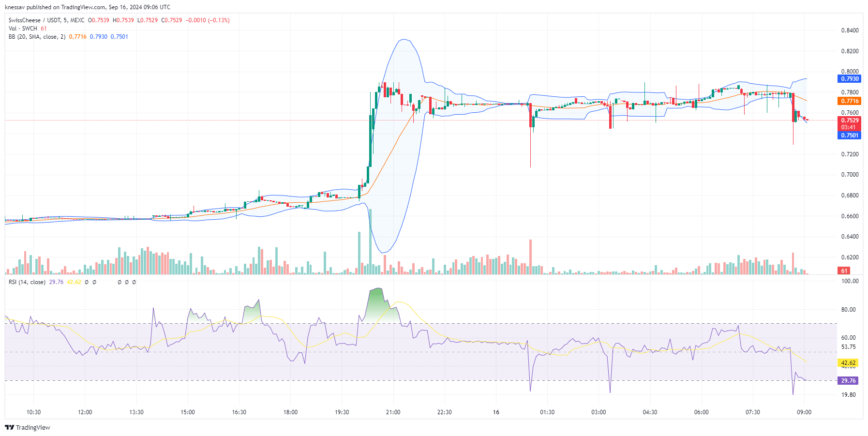Click the 10:30 time axis label
The image size is (868, 436).
[x=33, y=412]
